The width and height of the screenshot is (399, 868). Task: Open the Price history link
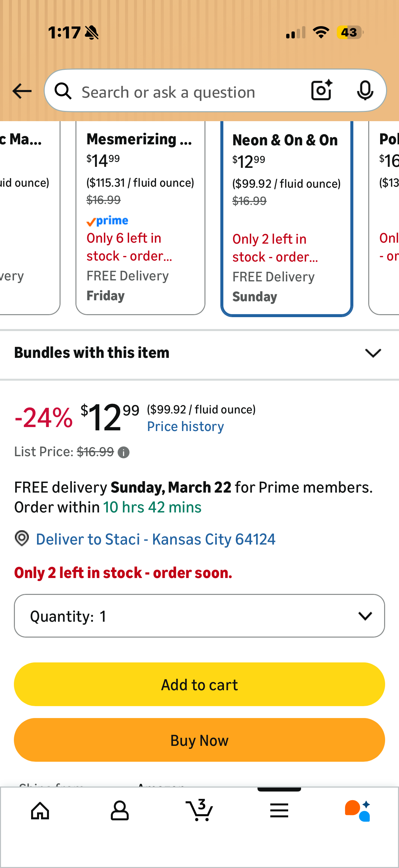[186, 427]
